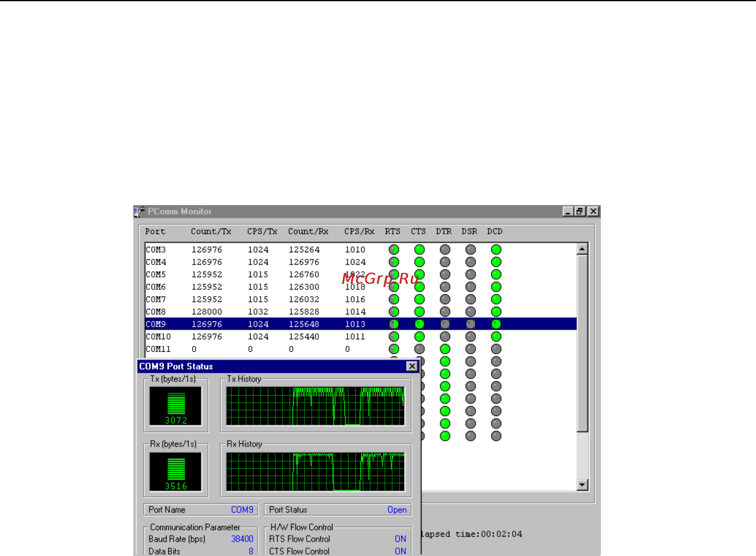Click the Tx History graph
Viewport: 756px width, 556px height.
pos(316,406)
